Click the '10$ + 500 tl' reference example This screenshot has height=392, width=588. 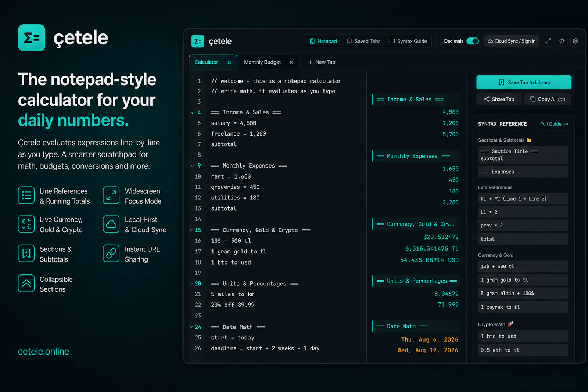click(x=523, y=266)
